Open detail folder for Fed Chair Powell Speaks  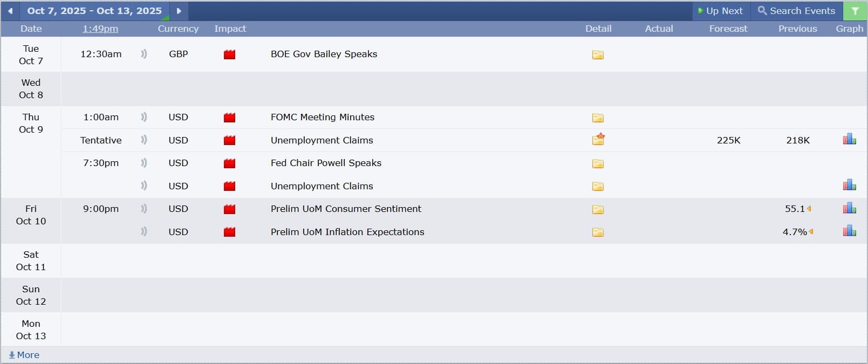click(x=598, y=163)
